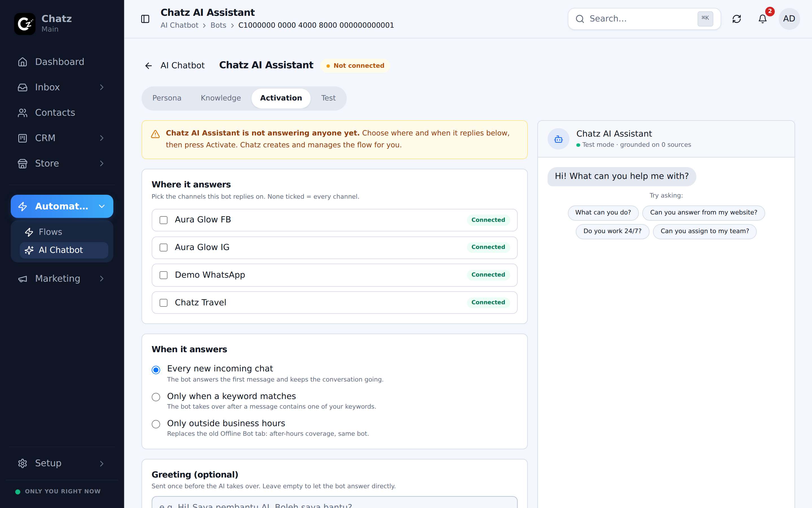Screen dimensions: 812x508
Task: Open the notifications bell
Action: point(763,19)
